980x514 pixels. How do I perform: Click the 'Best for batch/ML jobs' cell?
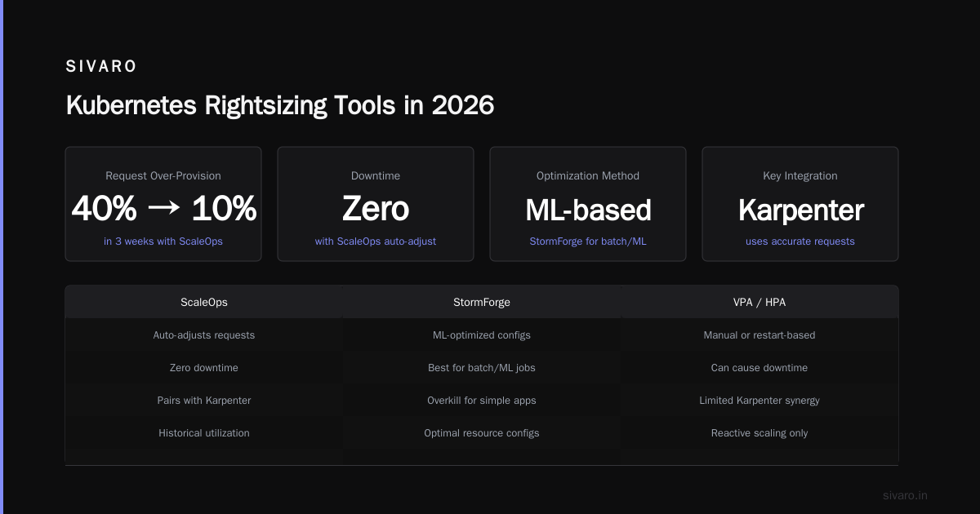[x=482, y=367]
